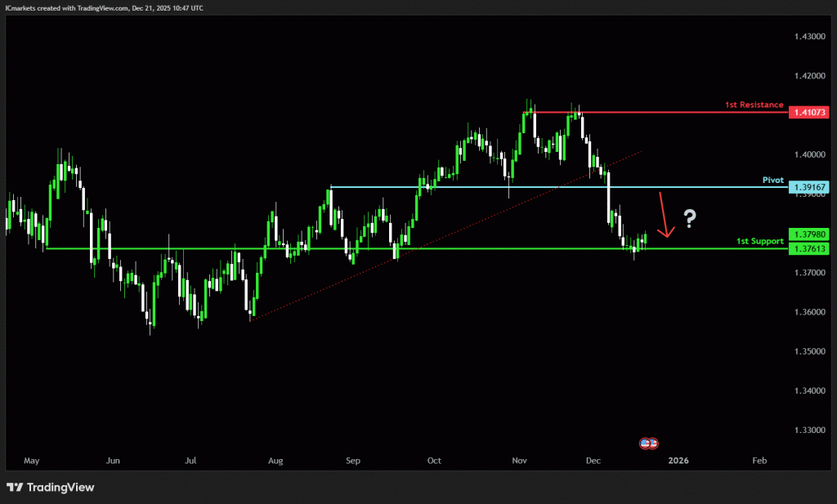Viewport: 837px width, 504px height.
Task: Click the red 1.41073 resistance price tag
Action: [808, 113]
